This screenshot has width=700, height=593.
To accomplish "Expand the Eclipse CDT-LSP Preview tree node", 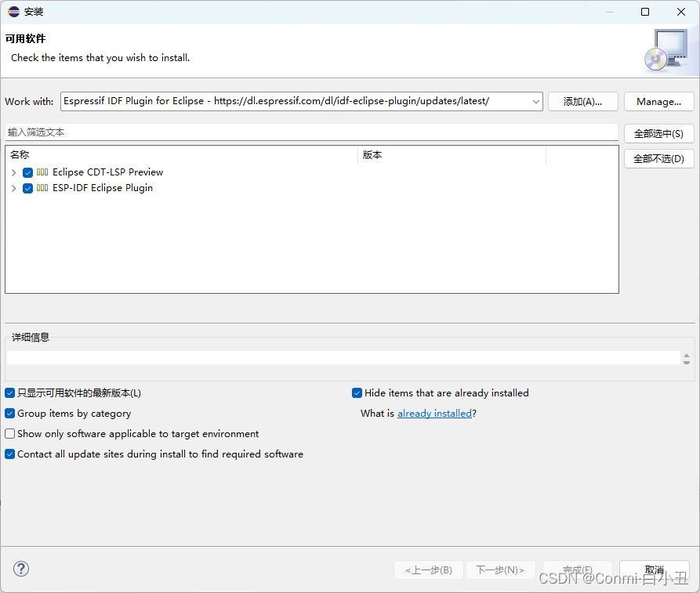I will click(13, 172).
